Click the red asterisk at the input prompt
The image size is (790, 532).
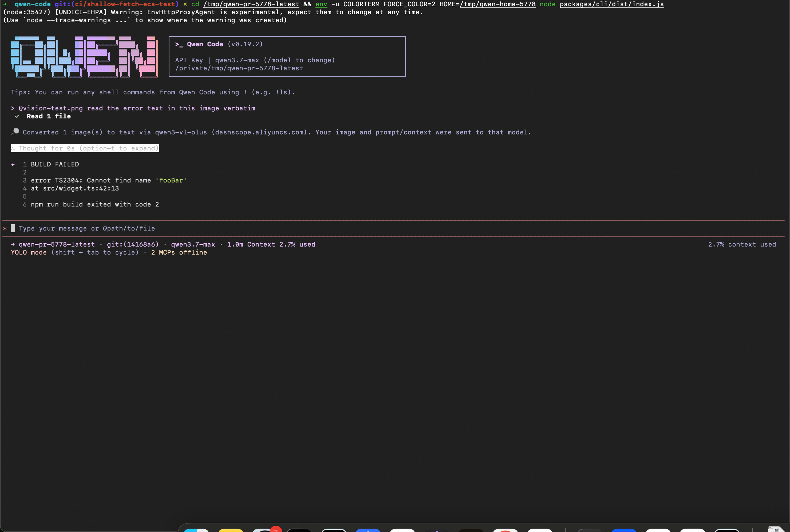pyautogui.click(x=5, y=229)
